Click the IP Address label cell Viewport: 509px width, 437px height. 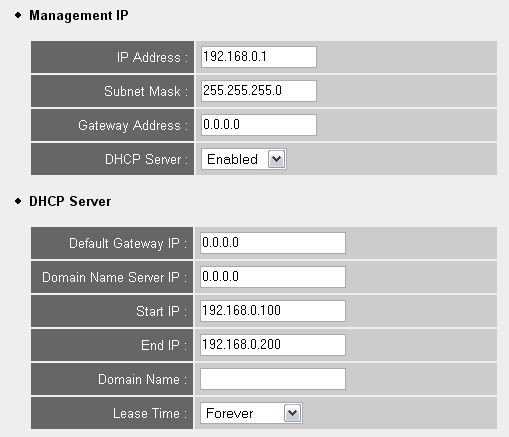pos(112,57)
